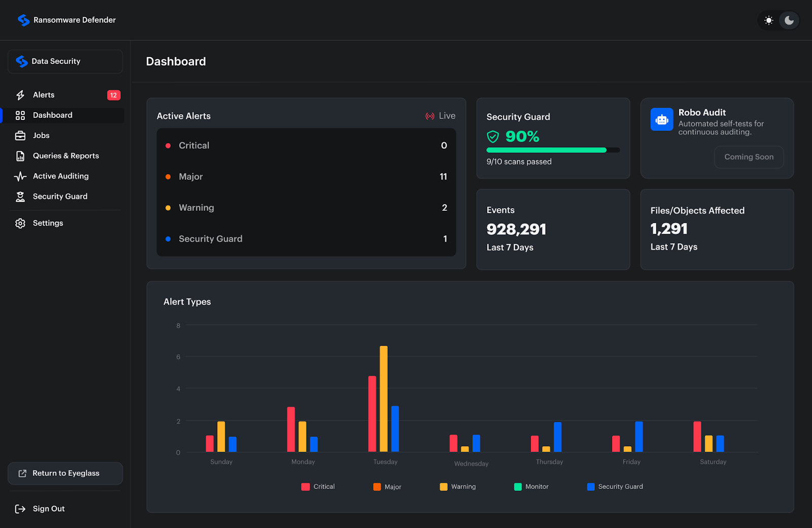Open Queries & Reports

coord(65,156)
